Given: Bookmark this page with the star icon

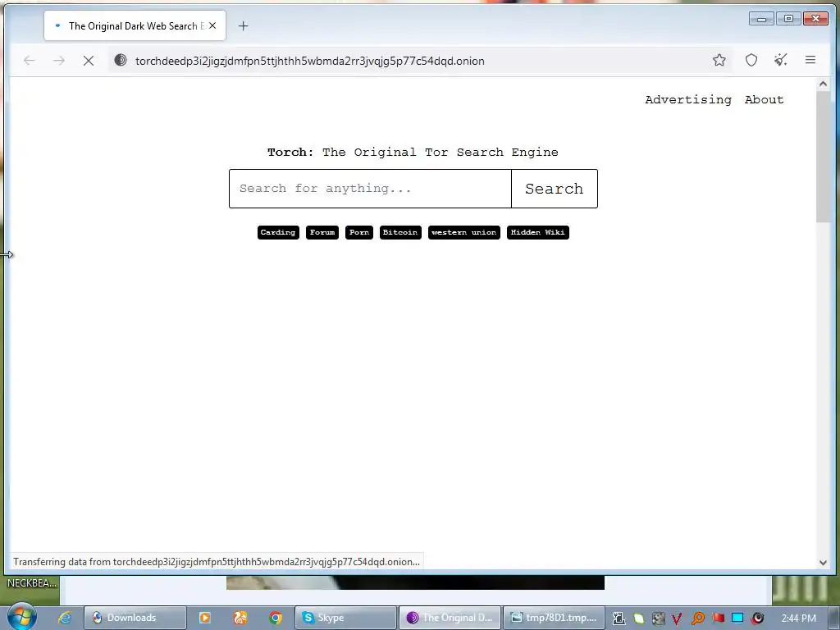Looking at the screenshot, I should point(719,61).
